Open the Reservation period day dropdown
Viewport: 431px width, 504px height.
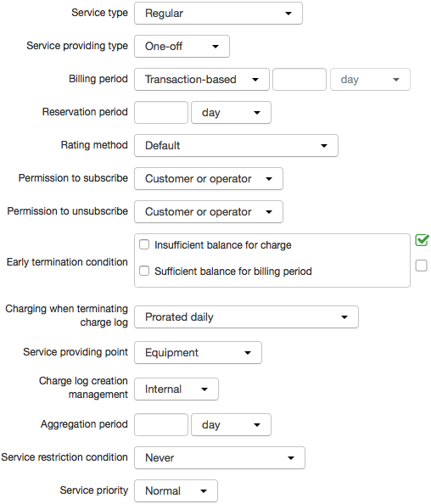click(231, 113)
